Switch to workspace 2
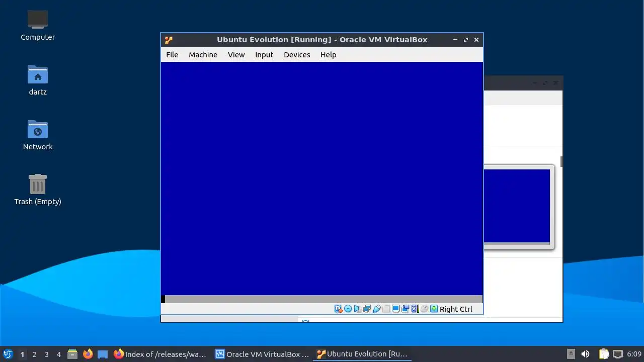Image resolution: width=644 pixels, height=362 pixels. [x=34, y=354]
